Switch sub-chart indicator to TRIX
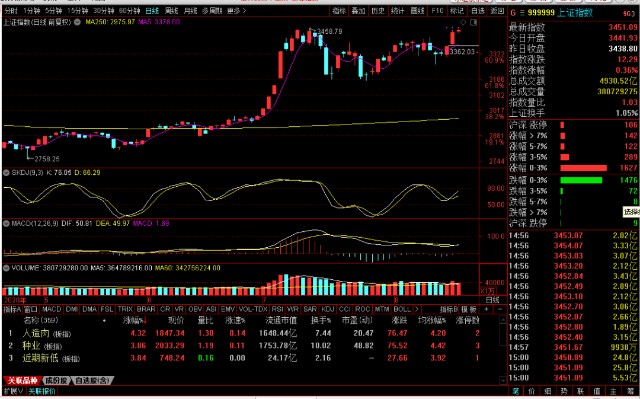 [125, 310]
